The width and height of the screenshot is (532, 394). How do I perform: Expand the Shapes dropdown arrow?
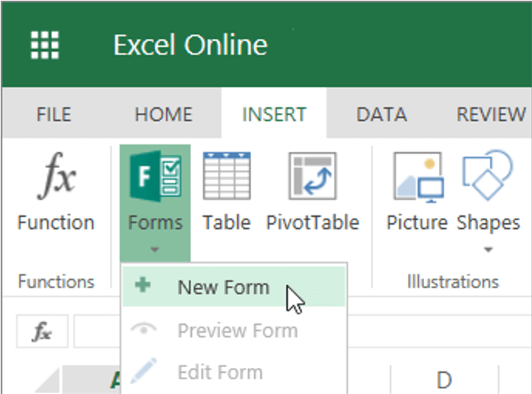[488, 250]
